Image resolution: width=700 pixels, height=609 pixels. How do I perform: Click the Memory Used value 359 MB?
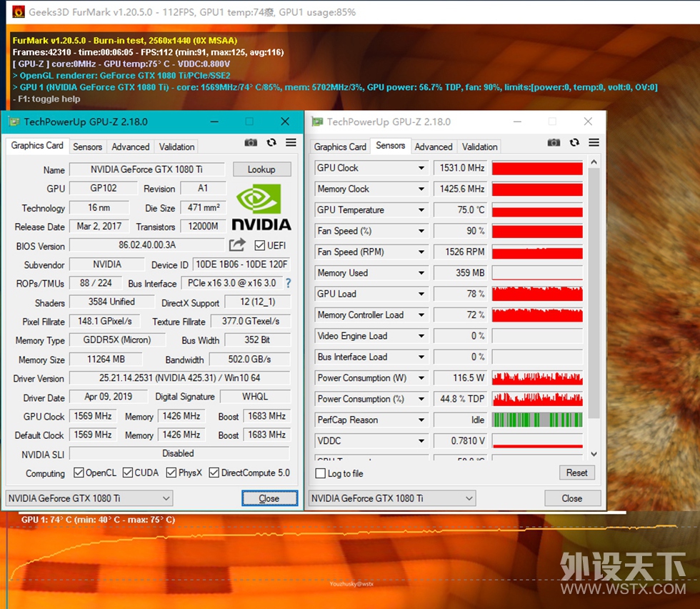click(461, 273)
